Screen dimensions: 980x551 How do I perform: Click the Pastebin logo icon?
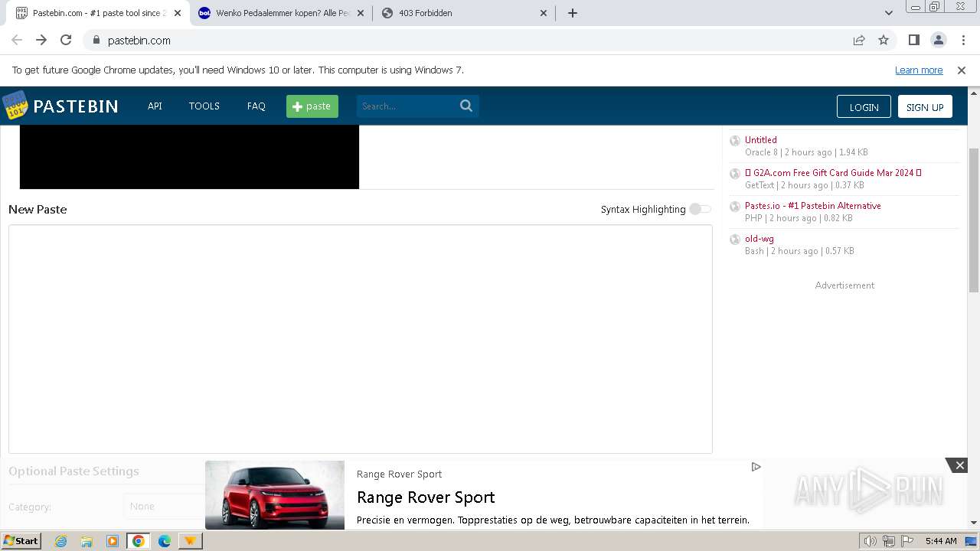click(15, 106)
